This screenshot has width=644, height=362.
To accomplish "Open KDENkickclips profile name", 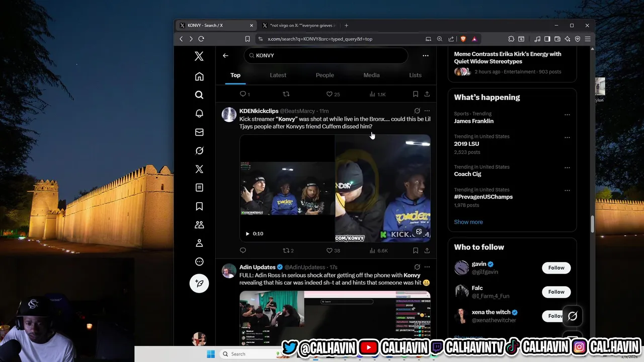I will [259, 111].
